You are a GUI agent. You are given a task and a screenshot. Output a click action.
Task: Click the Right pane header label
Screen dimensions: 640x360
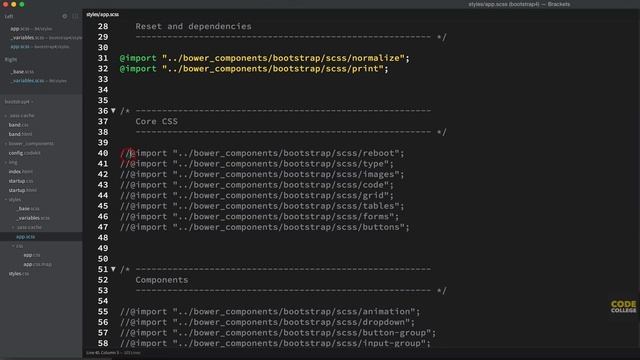point(11,60)
